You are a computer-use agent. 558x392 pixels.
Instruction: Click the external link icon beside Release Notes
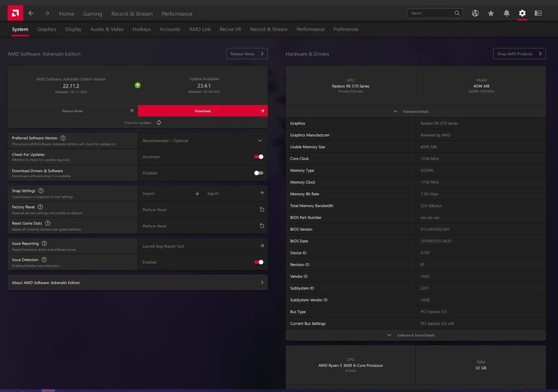131,111
